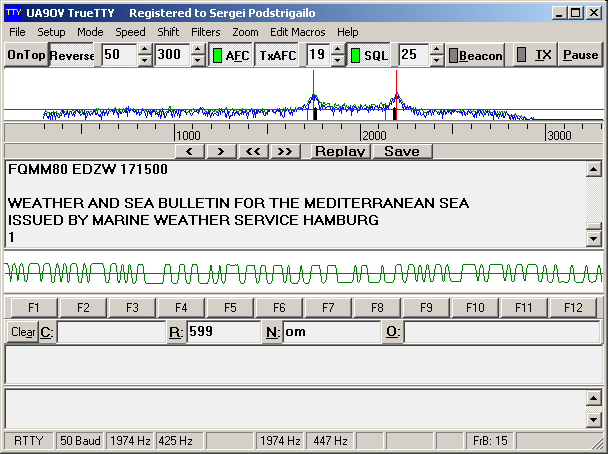Click the Replay button

tap(340, 151)
